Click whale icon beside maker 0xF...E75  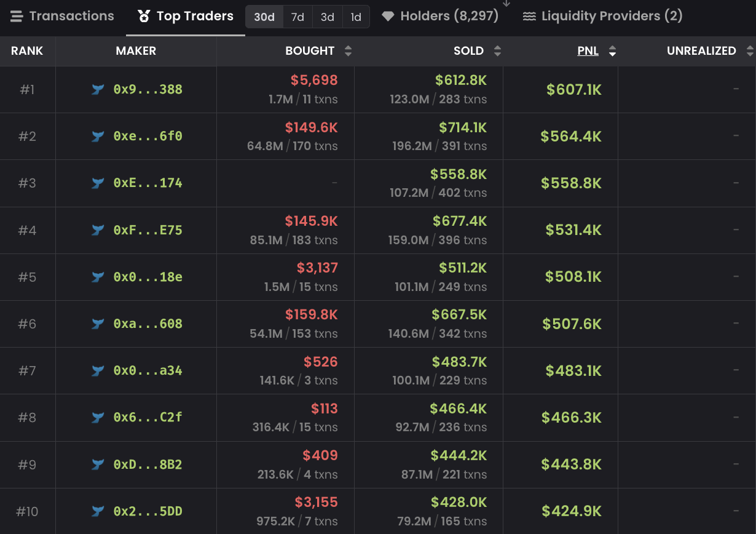[x=98, y=230]
